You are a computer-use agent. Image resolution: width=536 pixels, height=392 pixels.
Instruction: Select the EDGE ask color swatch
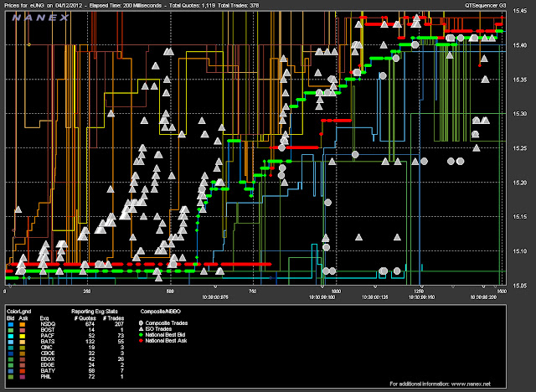click(23, 365)
